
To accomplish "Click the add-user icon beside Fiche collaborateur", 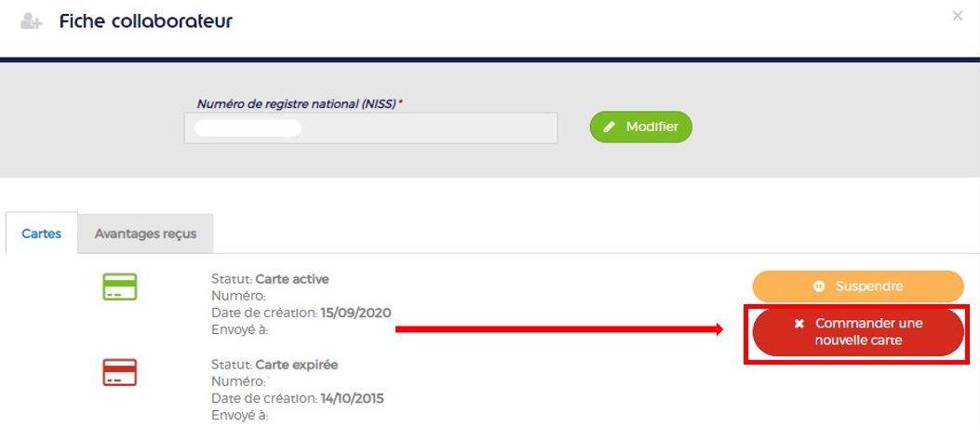I will click(31, 21).
